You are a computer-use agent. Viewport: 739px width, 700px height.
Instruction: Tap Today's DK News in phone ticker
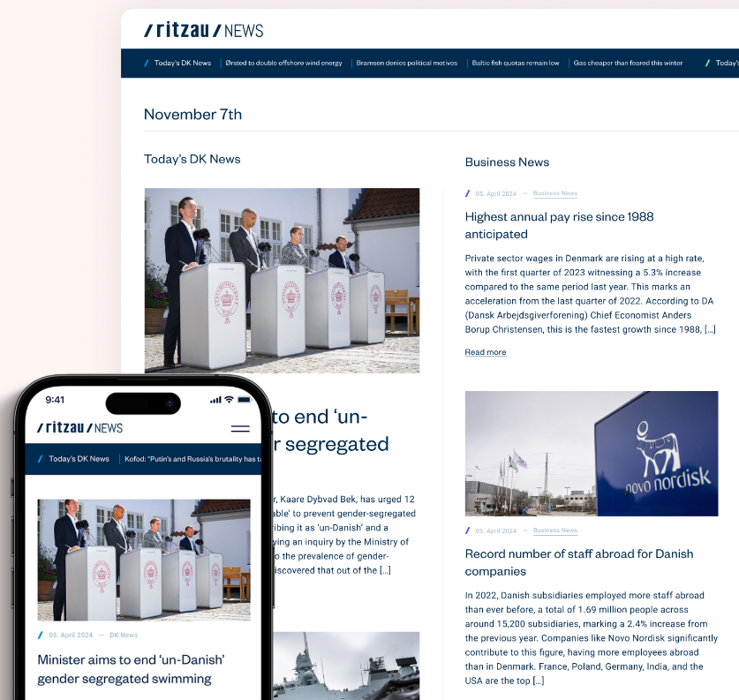point(79,459)
